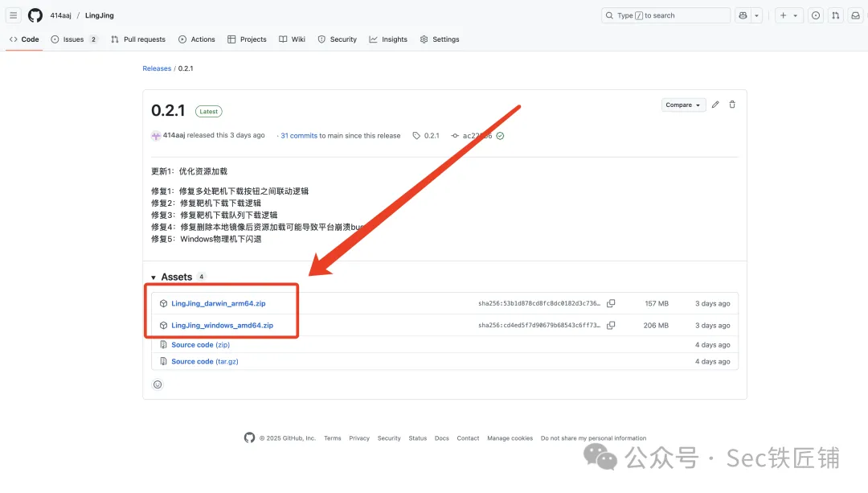
Task: Copy windows_amd64 sha256 checksum
Action: tap(611, 326)
